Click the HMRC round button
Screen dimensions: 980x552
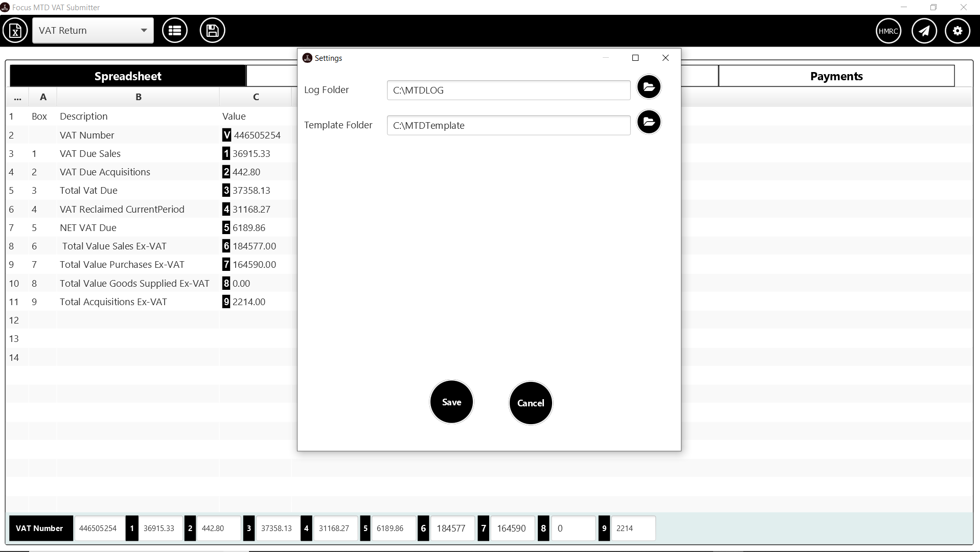[888, 31]
